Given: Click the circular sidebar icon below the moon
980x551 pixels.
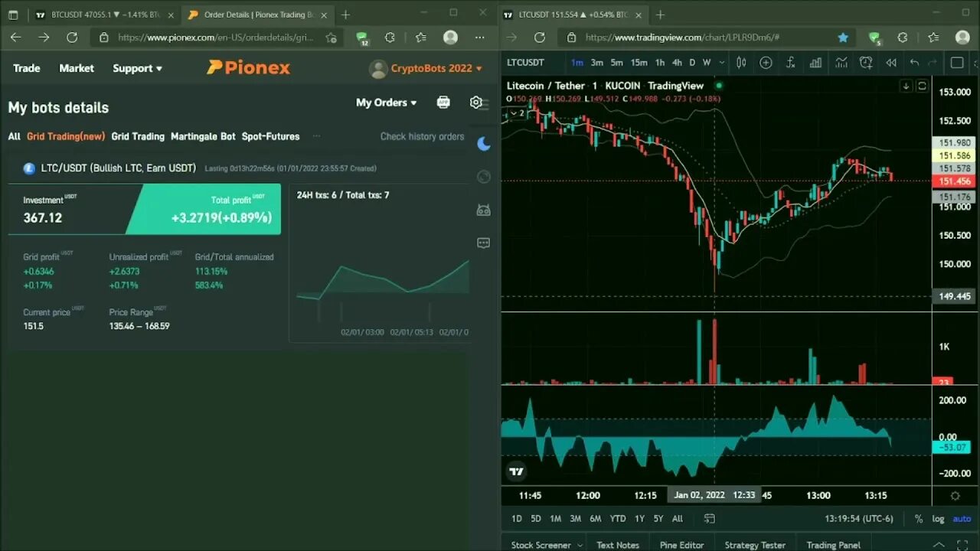Looking at the screenshot, I should 483,177.
